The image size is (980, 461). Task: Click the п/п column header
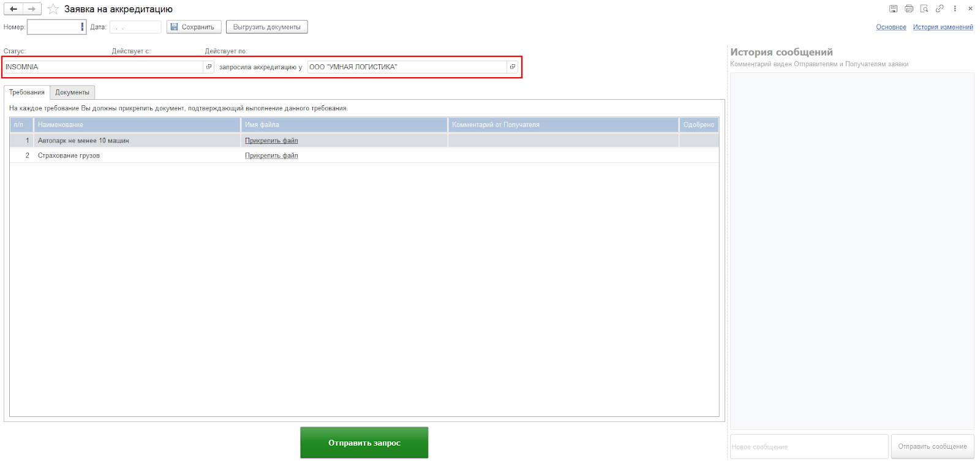[21, 125]
